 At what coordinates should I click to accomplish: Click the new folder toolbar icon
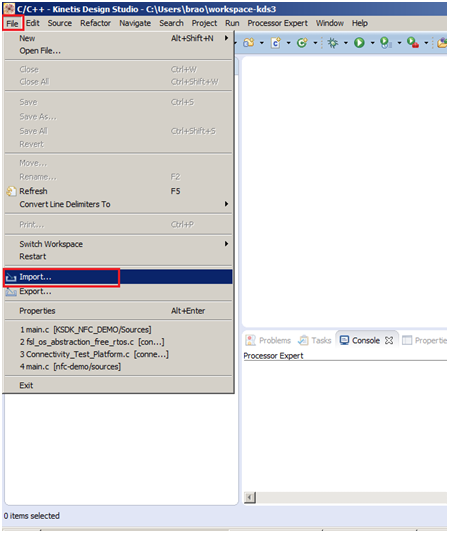(249, 42)
